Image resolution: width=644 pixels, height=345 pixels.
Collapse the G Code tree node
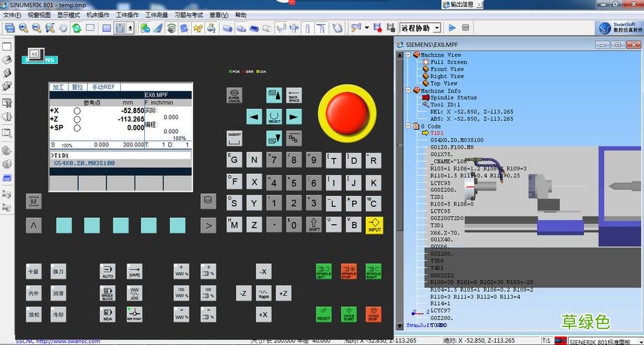(x=409, y=126)
